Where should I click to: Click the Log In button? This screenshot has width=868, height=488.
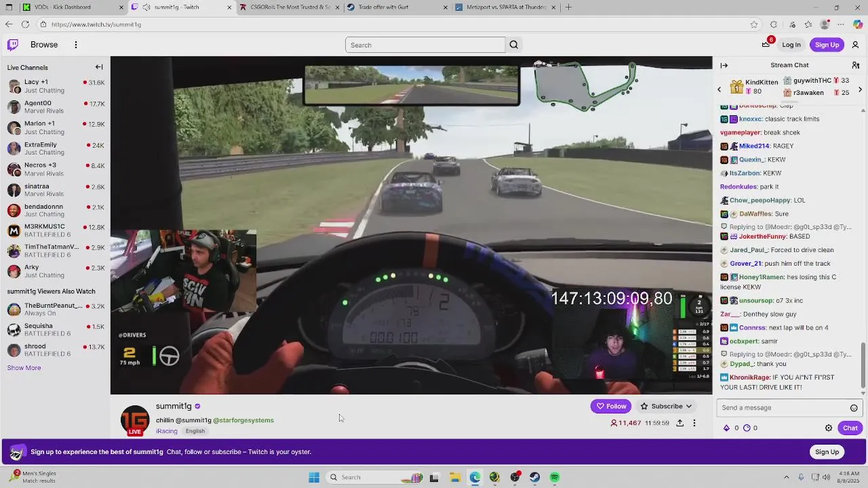(791, 45)
